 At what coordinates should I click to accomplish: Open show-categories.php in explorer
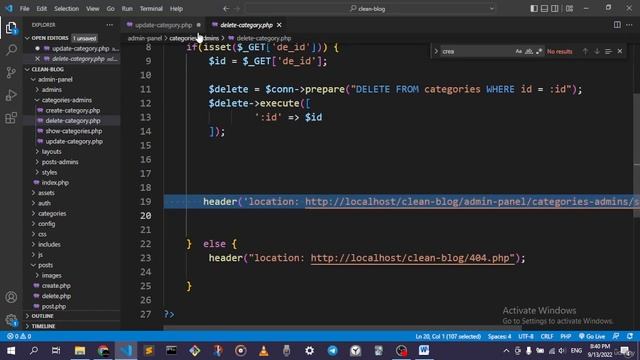pyautogui.click(x=73, y=131)
